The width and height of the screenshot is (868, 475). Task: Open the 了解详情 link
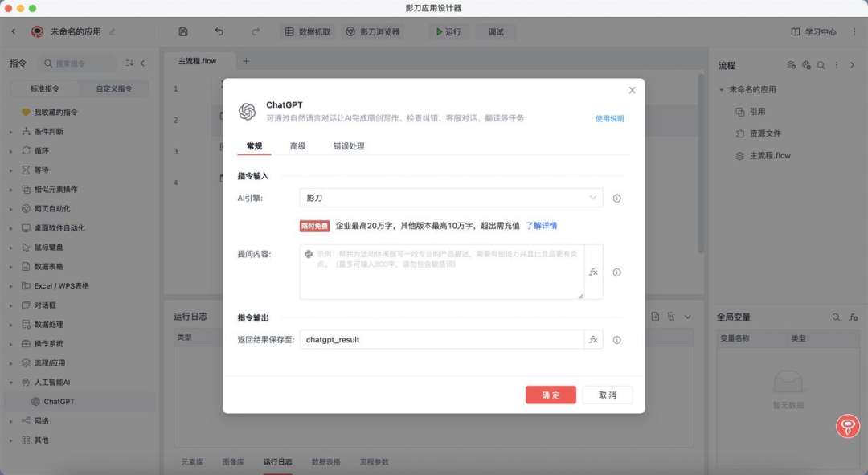542,225
